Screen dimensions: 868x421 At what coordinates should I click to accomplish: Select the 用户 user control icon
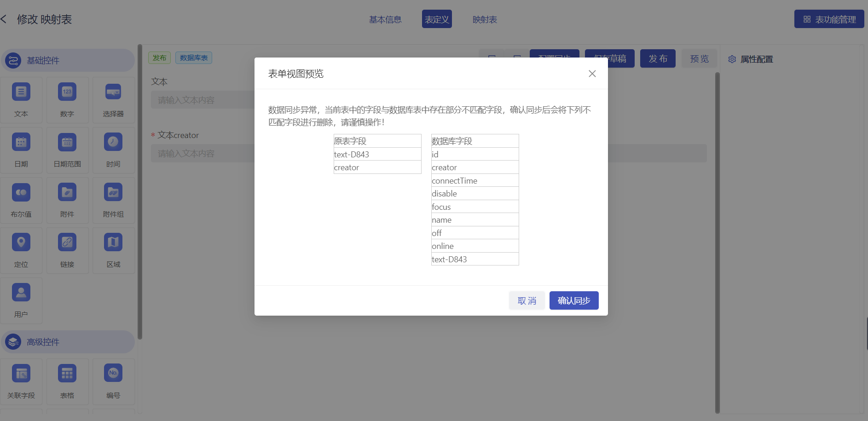coord(21,293)
